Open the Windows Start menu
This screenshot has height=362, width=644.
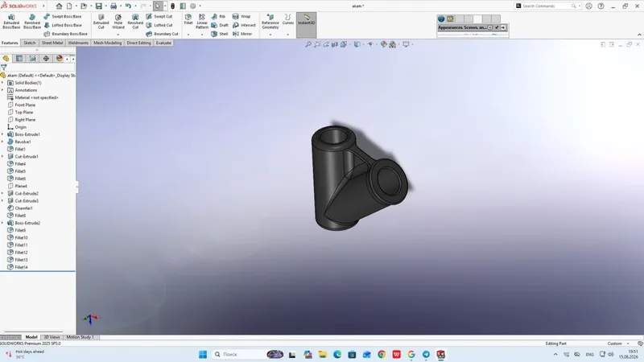pos(203,354)
